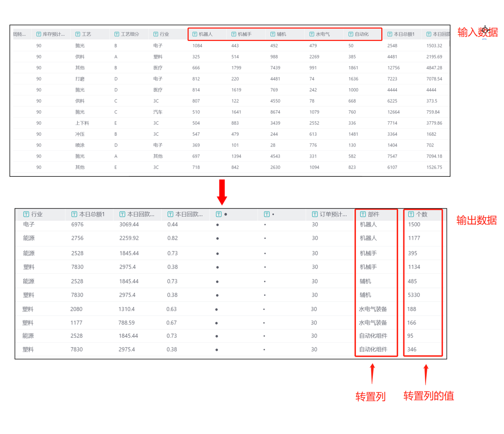Click the type icon beside 部件 column header
The height and width of the screenshot is (434, 504).
coord(363,214)
